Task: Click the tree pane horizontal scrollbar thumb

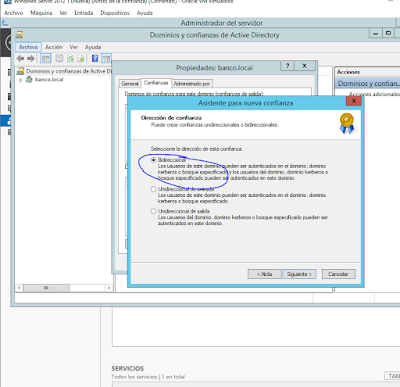Action: [46, 288]
